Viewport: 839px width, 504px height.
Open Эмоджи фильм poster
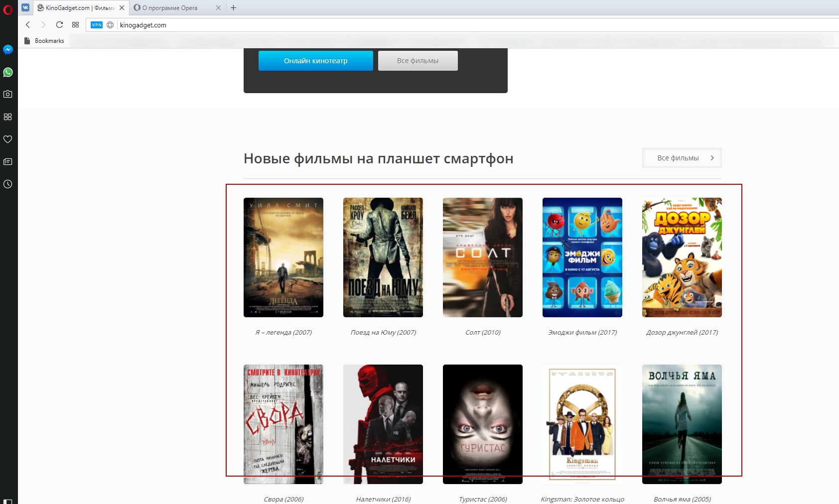click(x=582, y=257)
